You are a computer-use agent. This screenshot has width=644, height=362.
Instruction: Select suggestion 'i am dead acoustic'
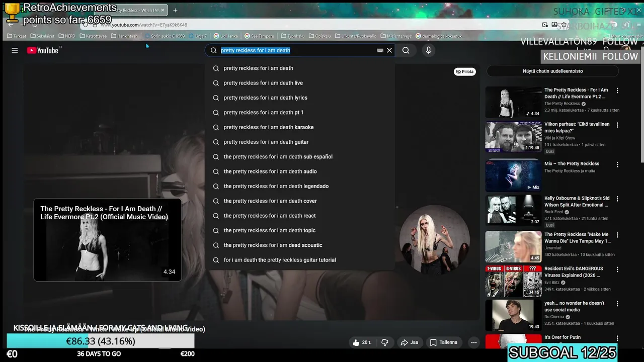(300, 245)
